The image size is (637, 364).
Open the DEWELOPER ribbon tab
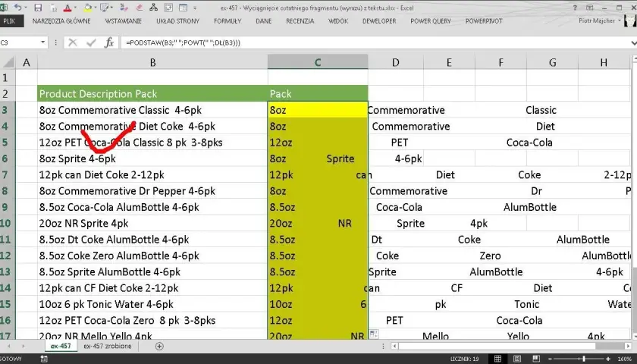[379, 21]
